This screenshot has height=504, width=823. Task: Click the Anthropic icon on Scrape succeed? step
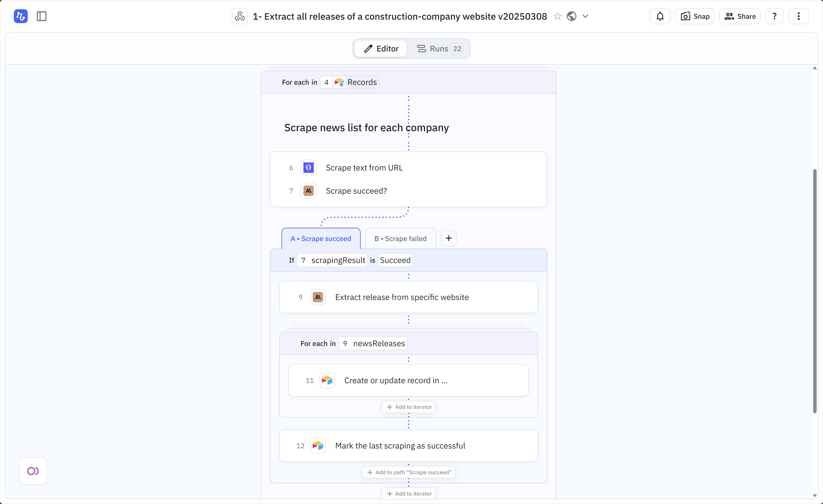click(x=309, y=191)
